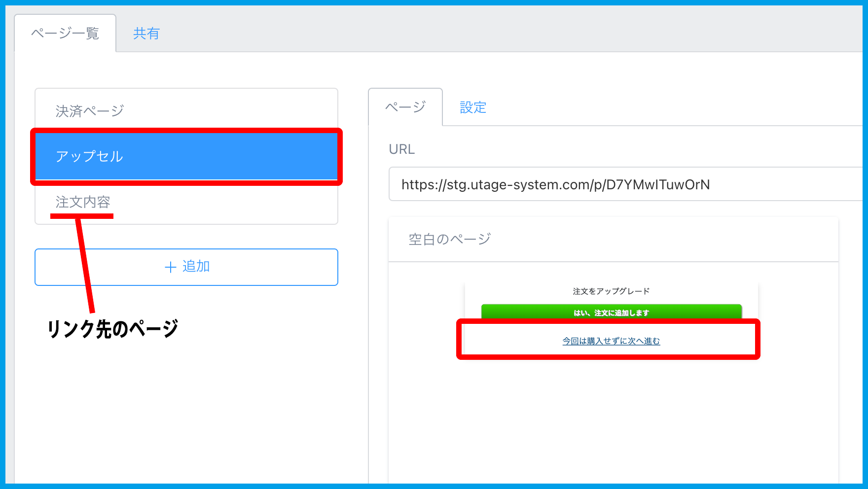Switch to the ページ sub-tab

(x=405, y=107)
